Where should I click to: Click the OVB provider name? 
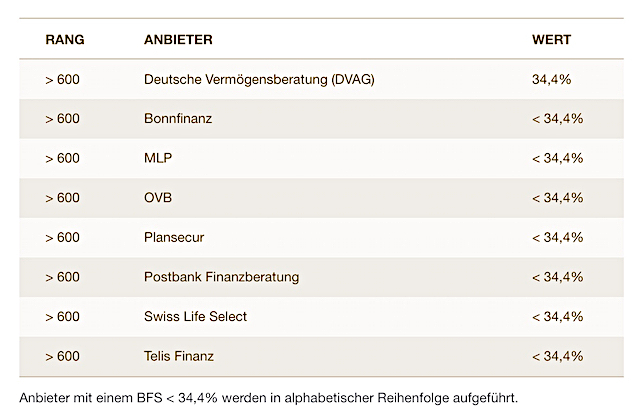pyautogui.click(x=158, y=198)
